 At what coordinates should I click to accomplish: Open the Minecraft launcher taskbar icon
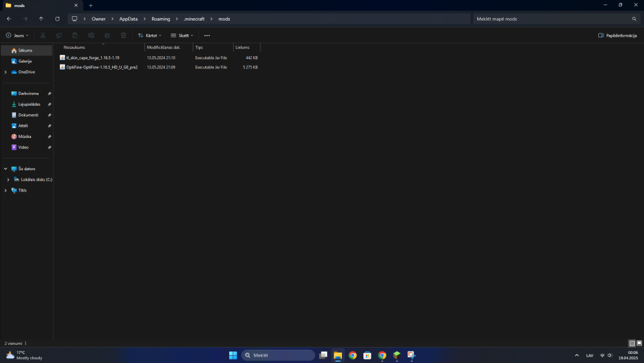pos(397,355)
